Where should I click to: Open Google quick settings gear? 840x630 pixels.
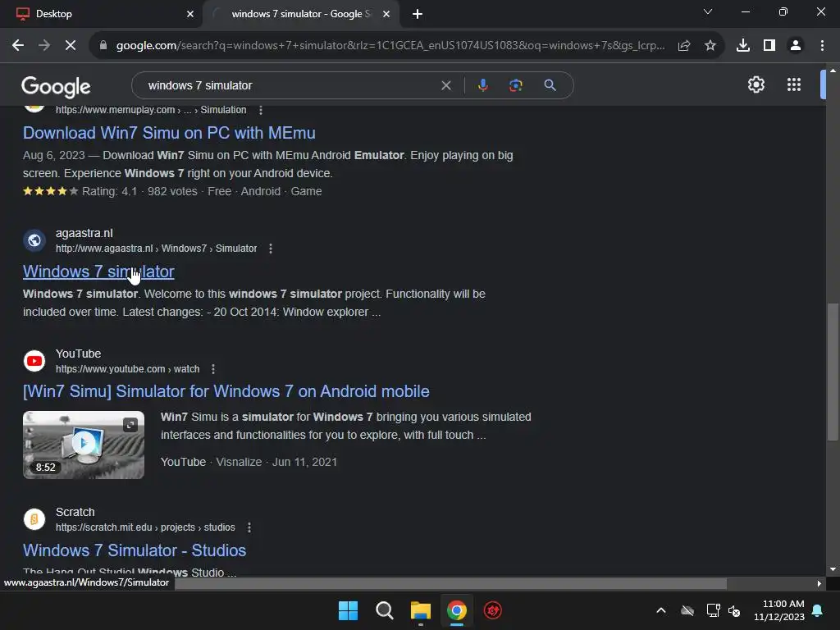click(756, 84)
